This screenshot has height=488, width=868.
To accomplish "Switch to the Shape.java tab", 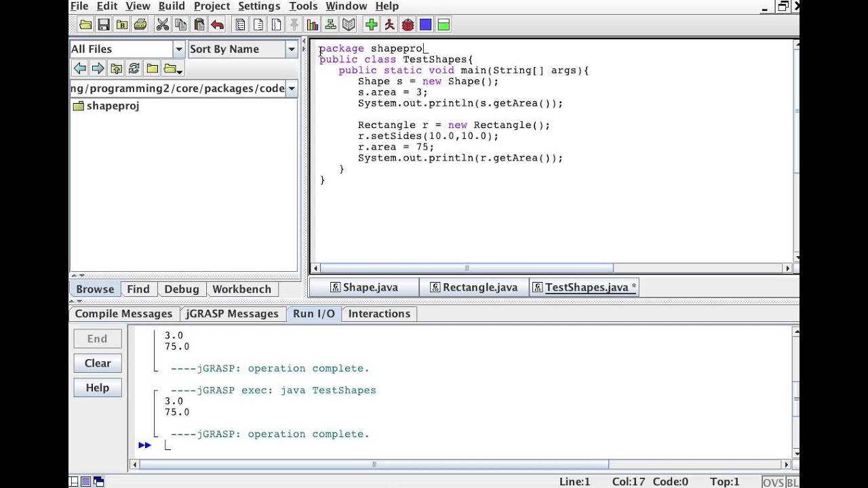I will pyautogui.click(x=364, y=287).
